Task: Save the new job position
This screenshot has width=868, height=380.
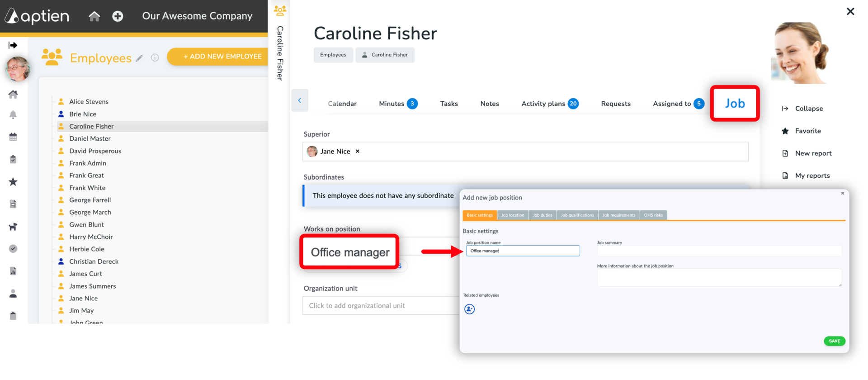Action: pyautogui.click(x=835, y=341)
